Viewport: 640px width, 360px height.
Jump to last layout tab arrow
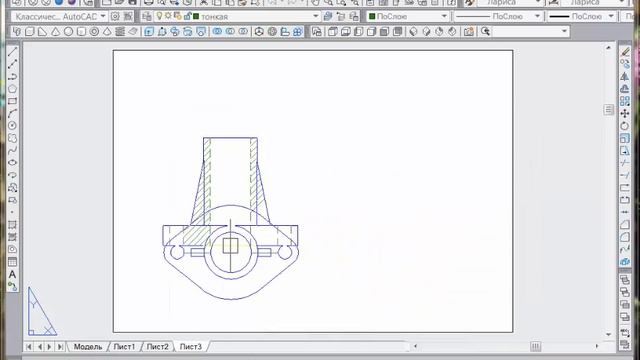pyautogui.click(x=60, y=347)
